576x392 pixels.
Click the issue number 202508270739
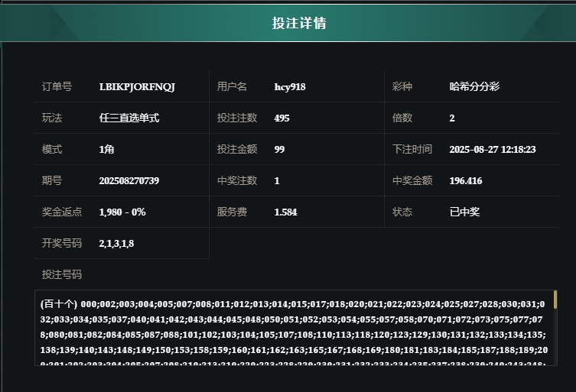click(x=129, y=181)
